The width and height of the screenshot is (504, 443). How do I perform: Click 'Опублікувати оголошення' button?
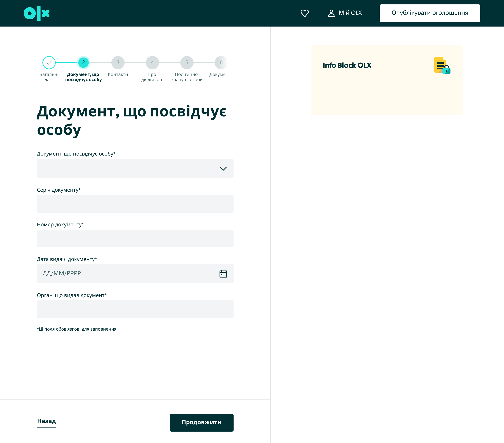(x=430, y=13)
